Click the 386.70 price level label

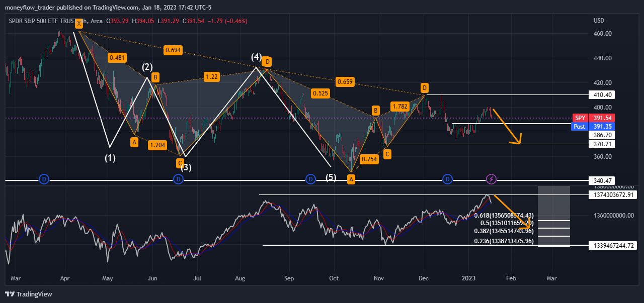[602, 135]
